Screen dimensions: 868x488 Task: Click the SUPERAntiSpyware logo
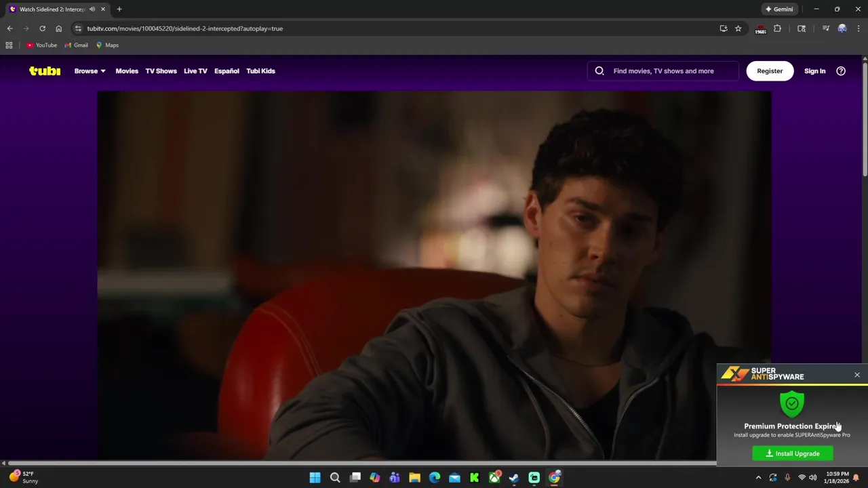(762, 374)
